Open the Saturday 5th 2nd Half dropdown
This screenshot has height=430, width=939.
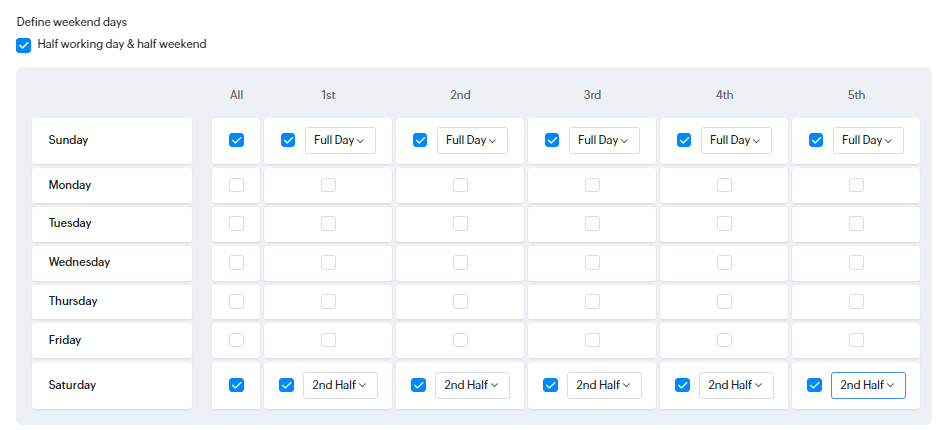pos(868,385)
